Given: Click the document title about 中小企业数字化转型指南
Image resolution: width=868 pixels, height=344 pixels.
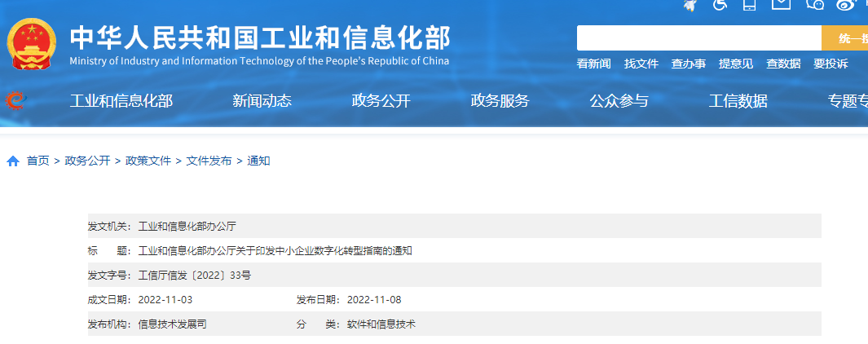Looking at the screenshot, I should 275,251.
